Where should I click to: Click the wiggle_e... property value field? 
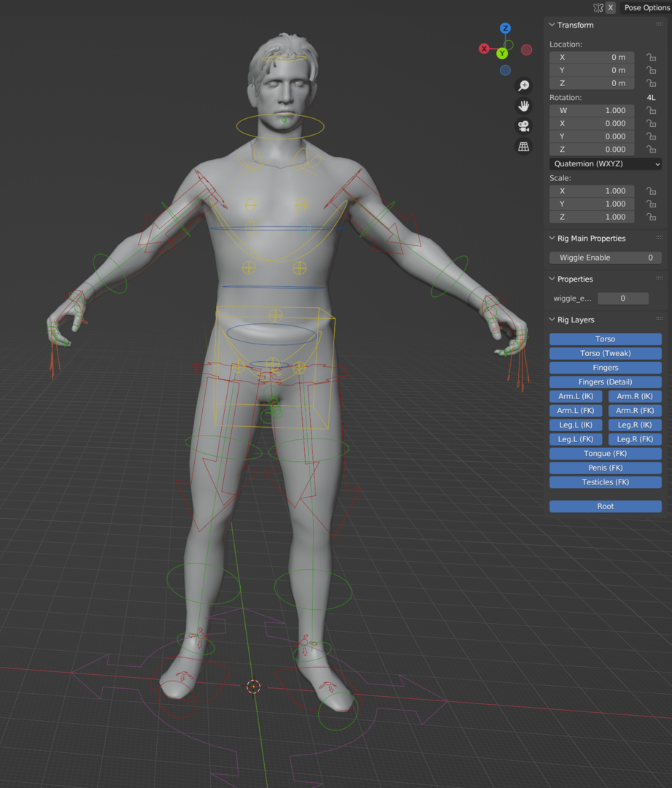622,298
